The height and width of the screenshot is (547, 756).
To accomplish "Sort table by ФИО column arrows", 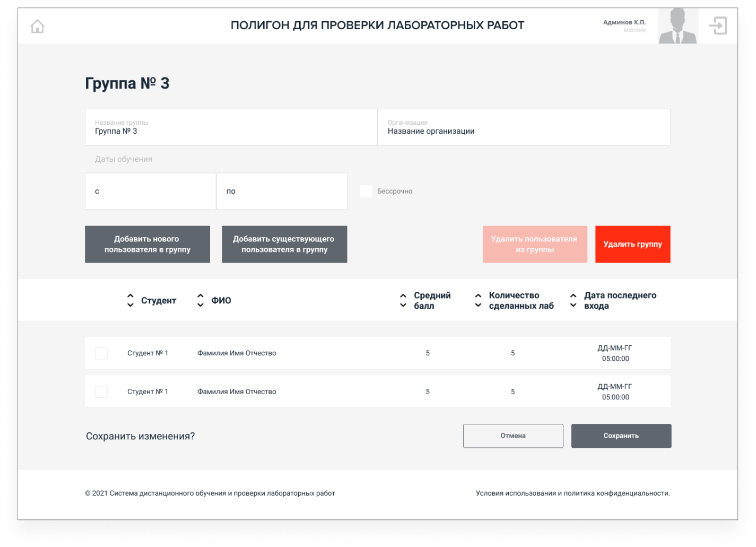I will click(x=200, y=300).
